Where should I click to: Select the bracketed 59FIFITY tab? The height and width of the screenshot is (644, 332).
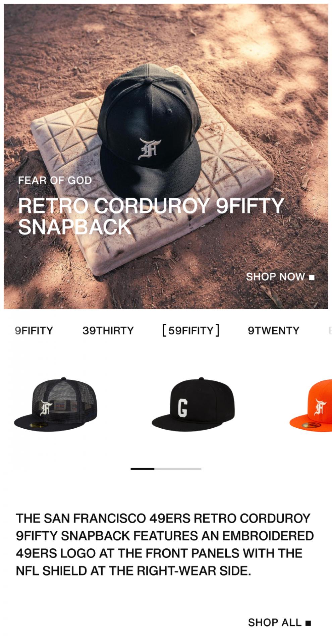click(x=191, y=330)
